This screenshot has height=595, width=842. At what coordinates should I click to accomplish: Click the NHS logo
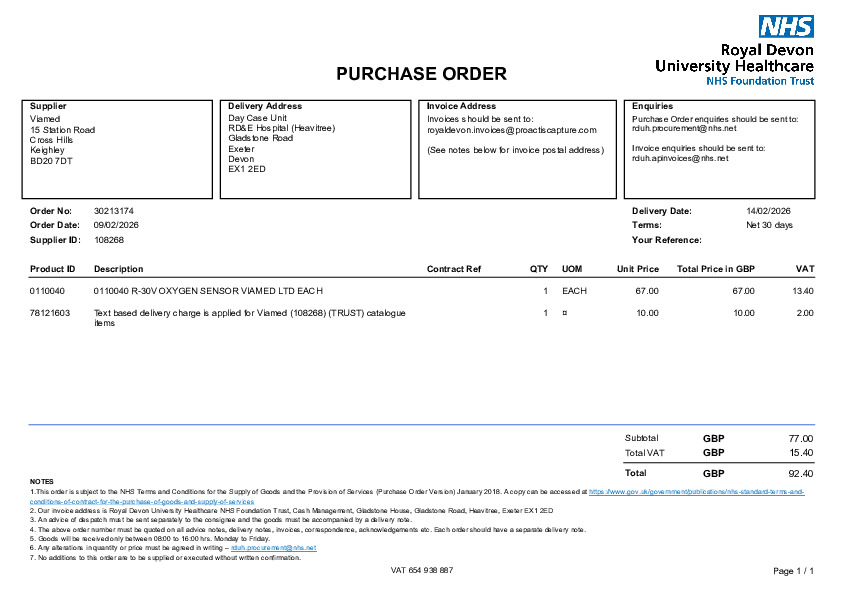point(786,27)
